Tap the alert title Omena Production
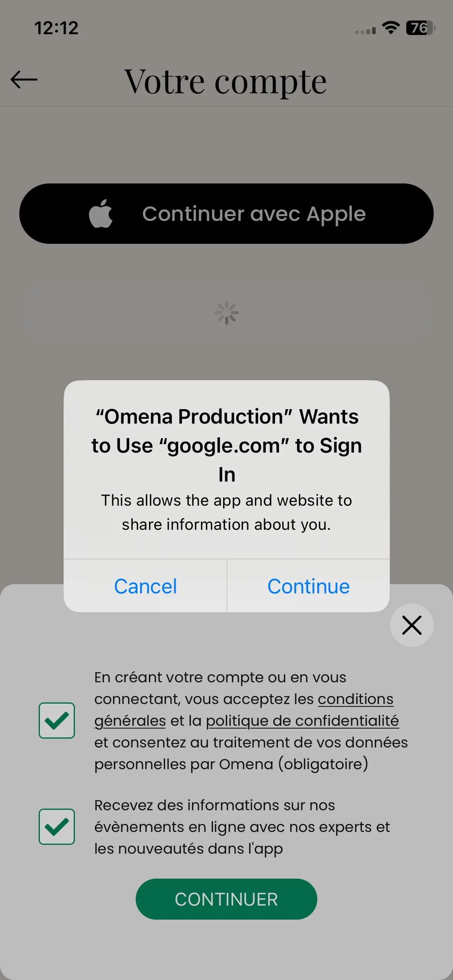453x980 pixels. point(227,445)
